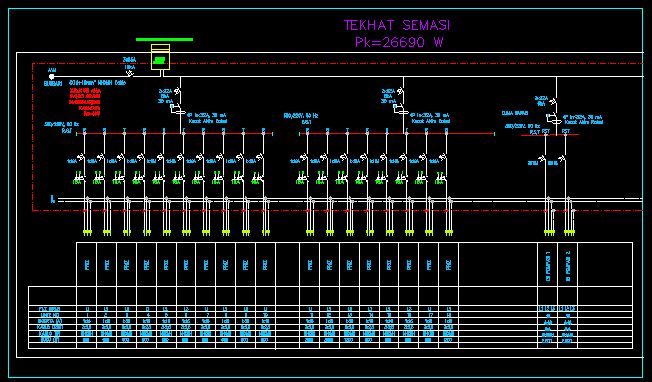
Task: Select the short red busbar of rightmost panel
Action: point(550,135)
